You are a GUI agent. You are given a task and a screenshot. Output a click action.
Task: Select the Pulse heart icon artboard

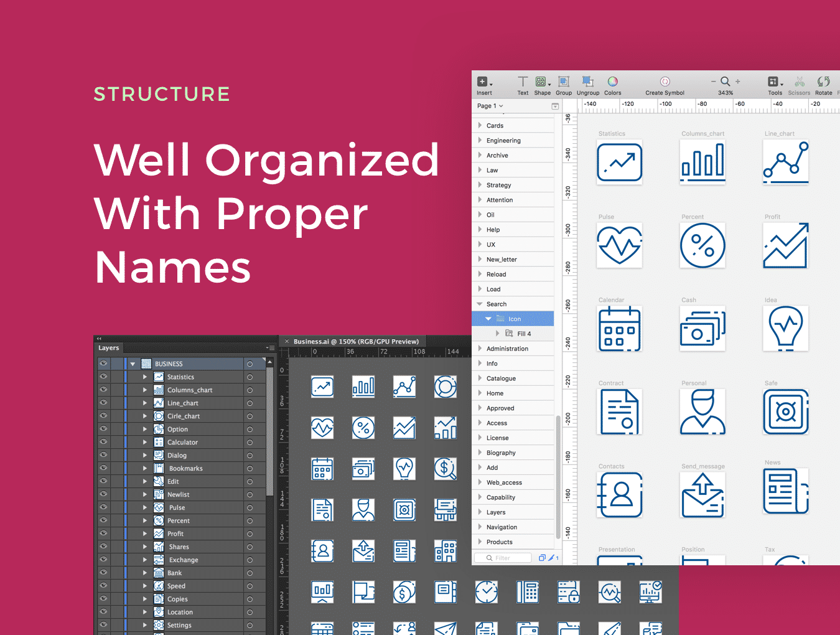pos(619,246)
